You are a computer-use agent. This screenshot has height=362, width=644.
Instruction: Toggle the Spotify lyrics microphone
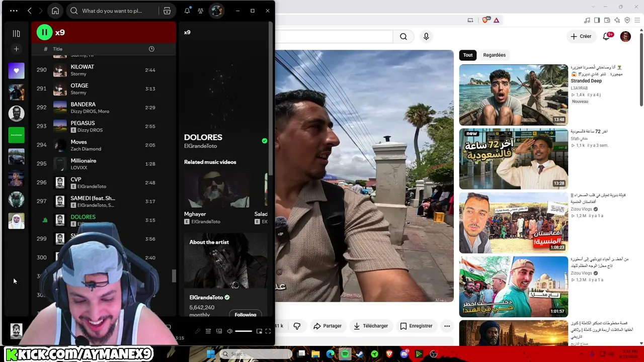[198, 331]
